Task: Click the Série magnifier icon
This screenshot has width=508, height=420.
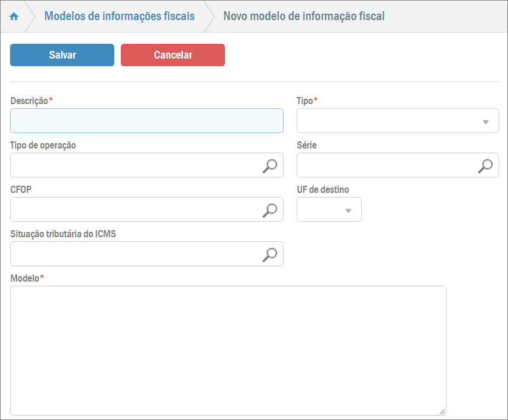Action: coord(485,166)
